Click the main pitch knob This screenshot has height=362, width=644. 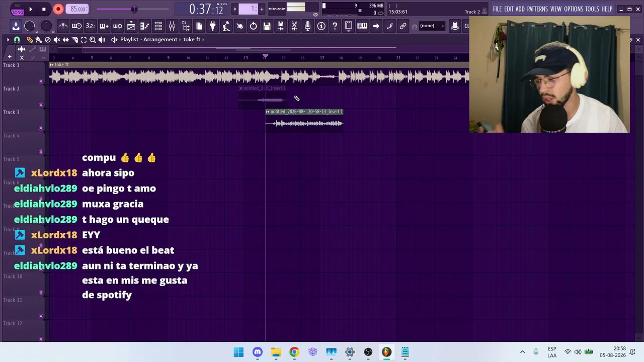(x=46, y=26)
